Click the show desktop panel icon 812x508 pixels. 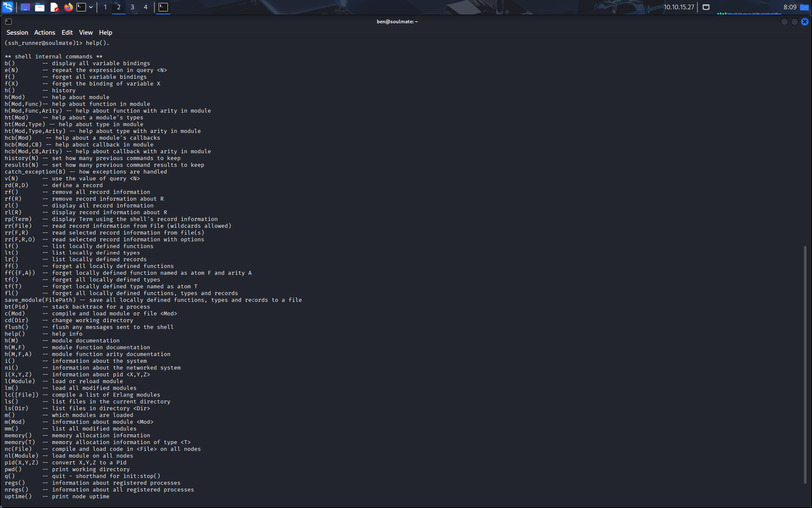coord(25,7)
